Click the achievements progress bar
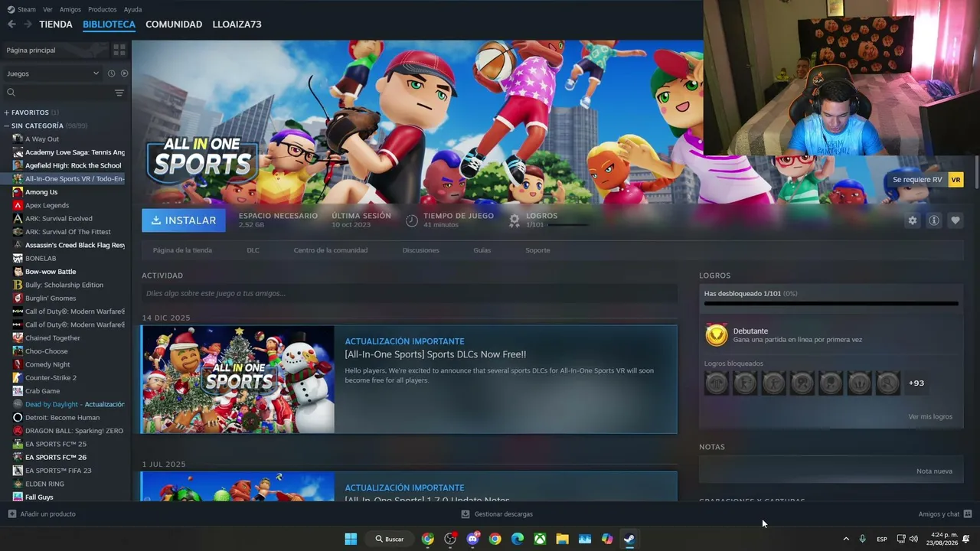Viewport: 980px width, 551px height. [x=831, y=304]
